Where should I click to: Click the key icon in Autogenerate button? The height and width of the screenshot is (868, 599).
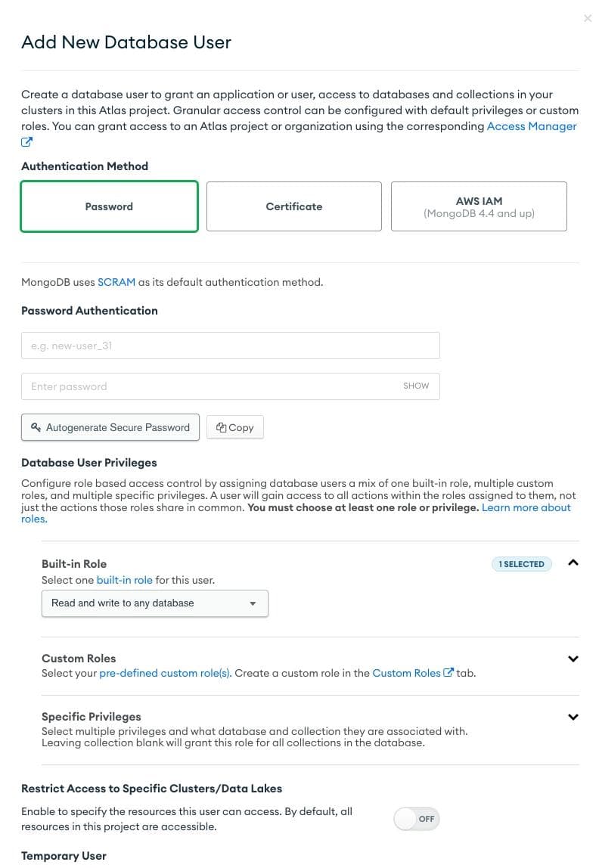[x=36, y=427]
